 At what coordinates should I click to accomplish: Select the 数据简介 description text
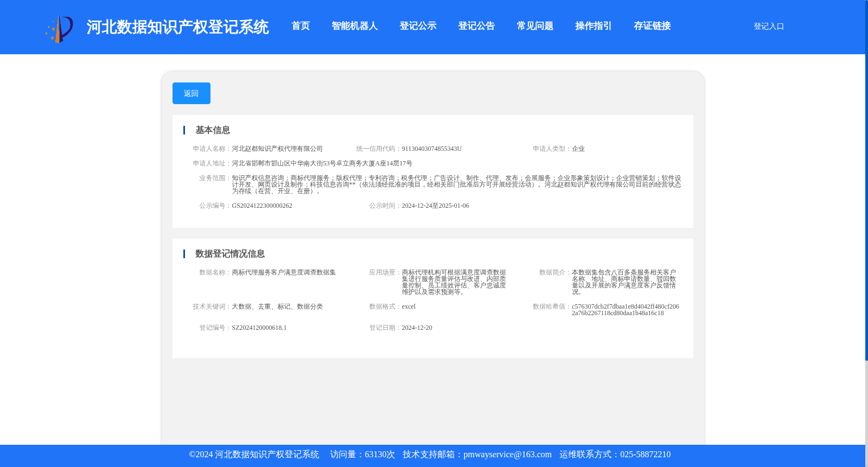[624, 282]
